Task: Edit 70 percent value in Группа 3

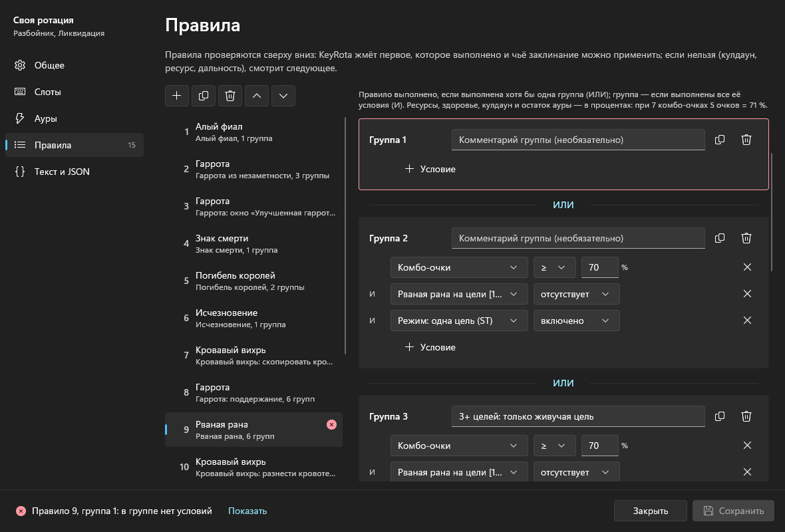Action: pyautogui.click(x=600, y=446)
